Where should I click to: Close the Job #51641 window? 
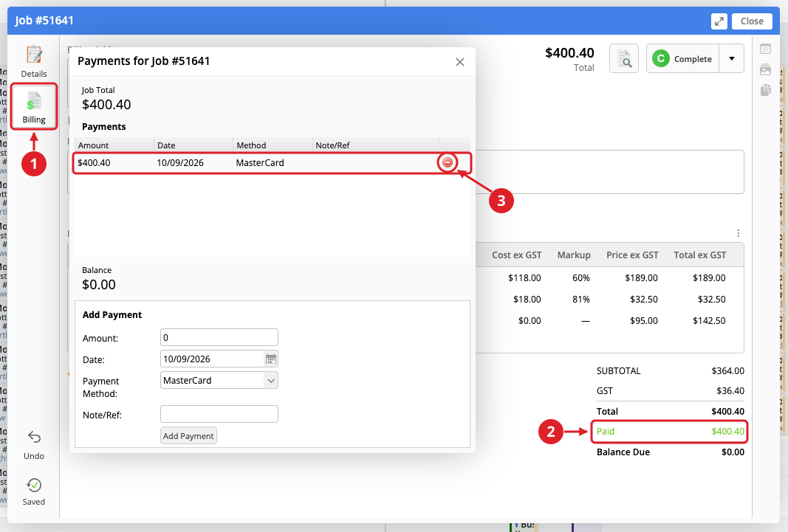pos(752,21)
